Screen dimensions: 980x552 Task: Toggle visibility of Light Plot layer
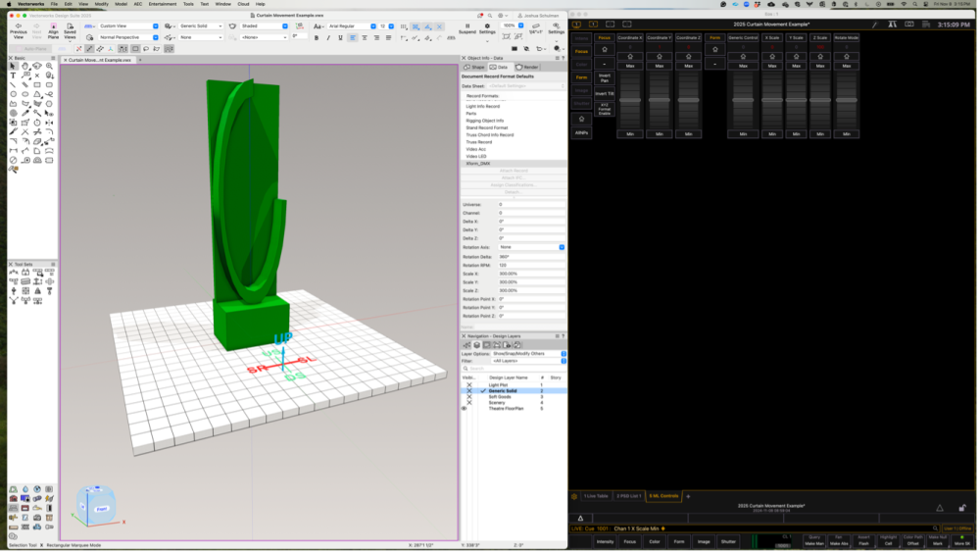click(x=468, y=384)
